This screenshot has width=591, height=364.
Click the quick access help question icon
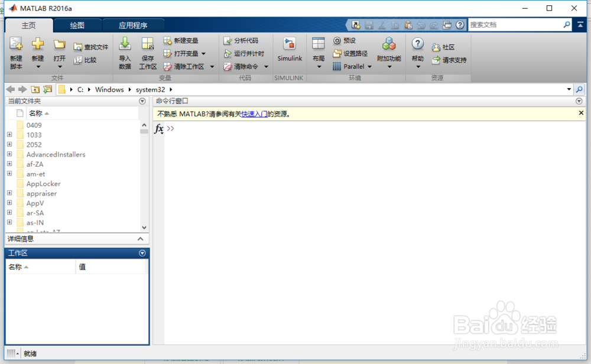[460, 25]
